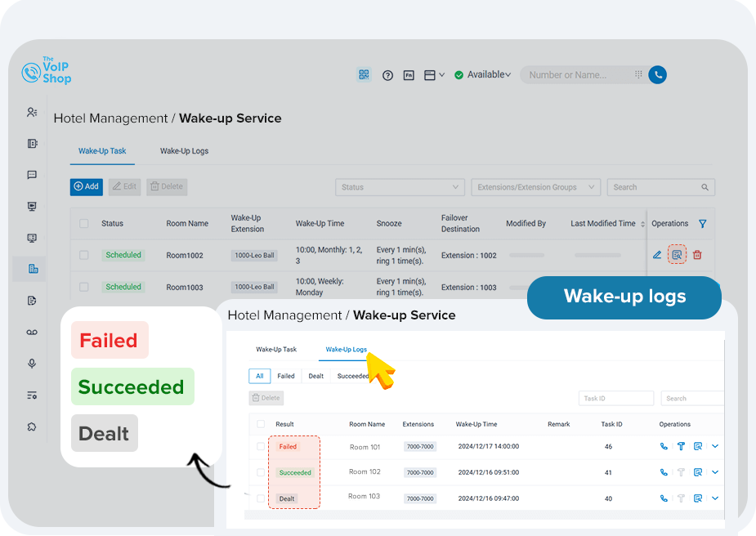Select the Dealt filter tab
Viewport: 756px width, 536px height.
[x=315, y=376]
